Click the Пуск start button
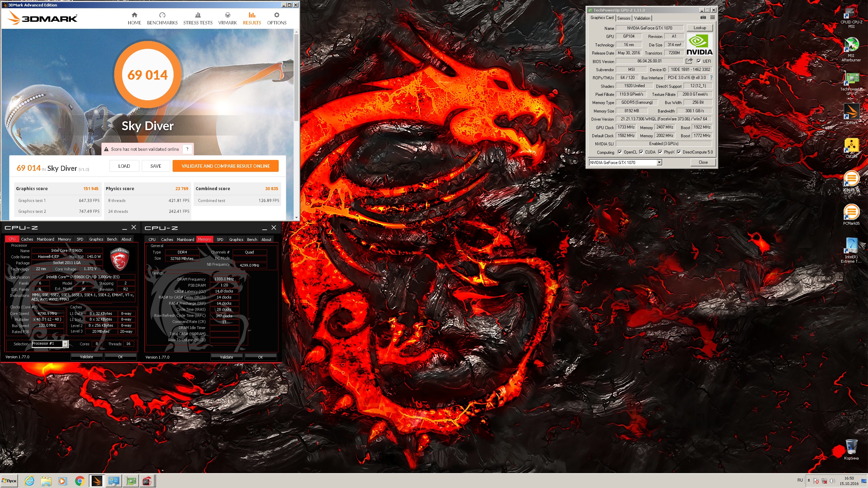 point(9,481)
